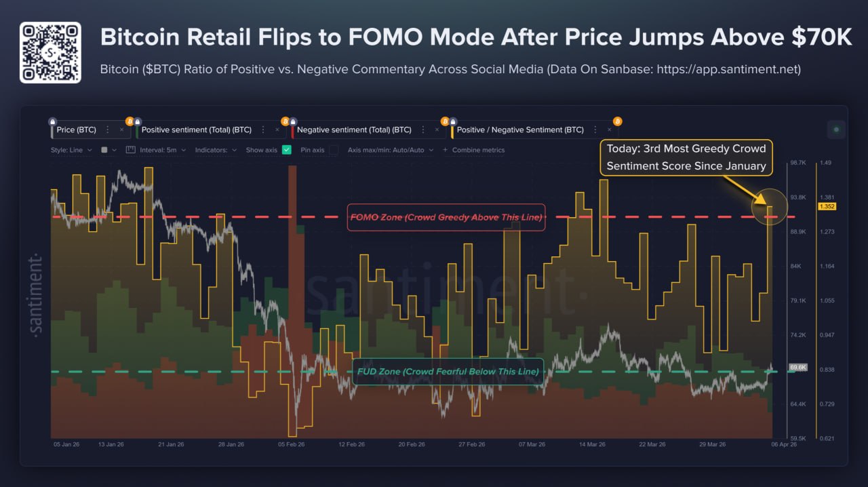This screenshot has width=868, height=487.
Task: Select the Price (BTC) metric tab
Action: coord(75,130)
